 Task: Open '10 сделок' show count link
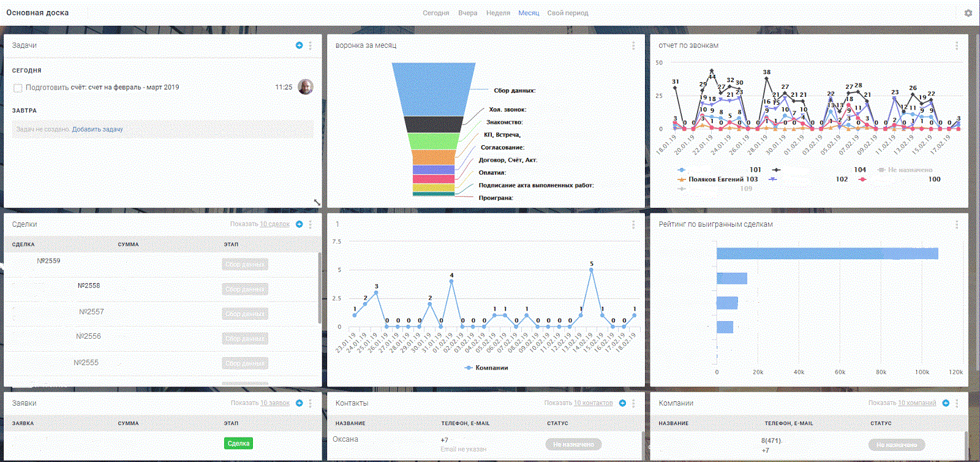[x=274, y=224]
